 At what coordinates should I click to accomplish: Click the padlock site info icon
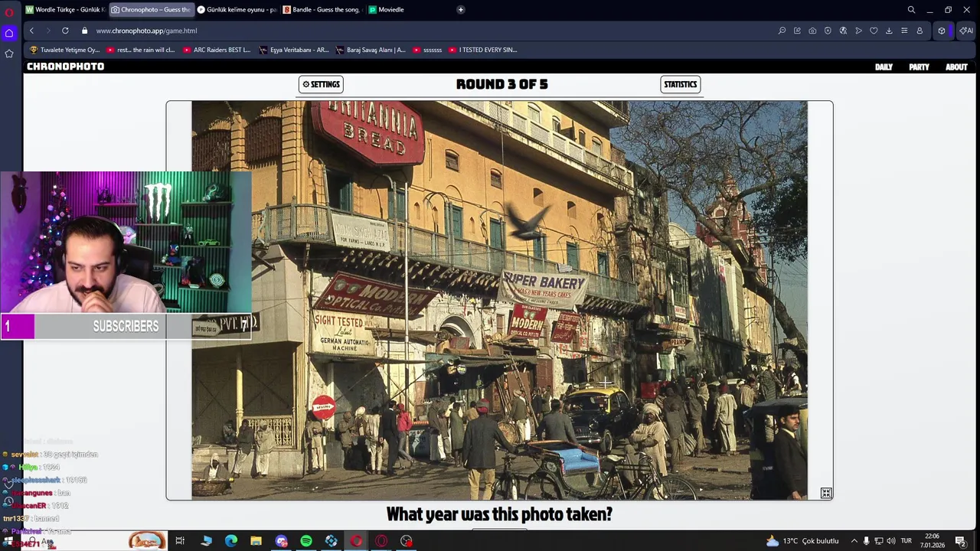tap(84, 31)
